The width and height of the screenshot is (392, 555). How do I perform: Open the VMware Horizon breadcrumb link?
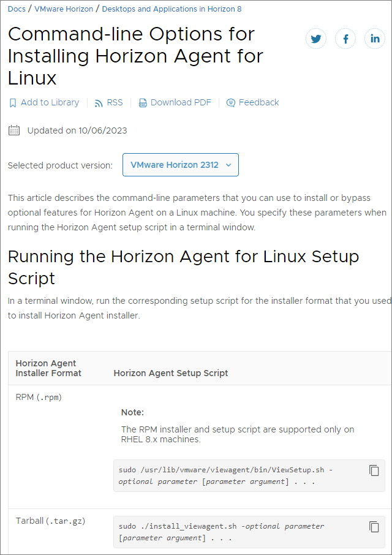pos(64,9)
